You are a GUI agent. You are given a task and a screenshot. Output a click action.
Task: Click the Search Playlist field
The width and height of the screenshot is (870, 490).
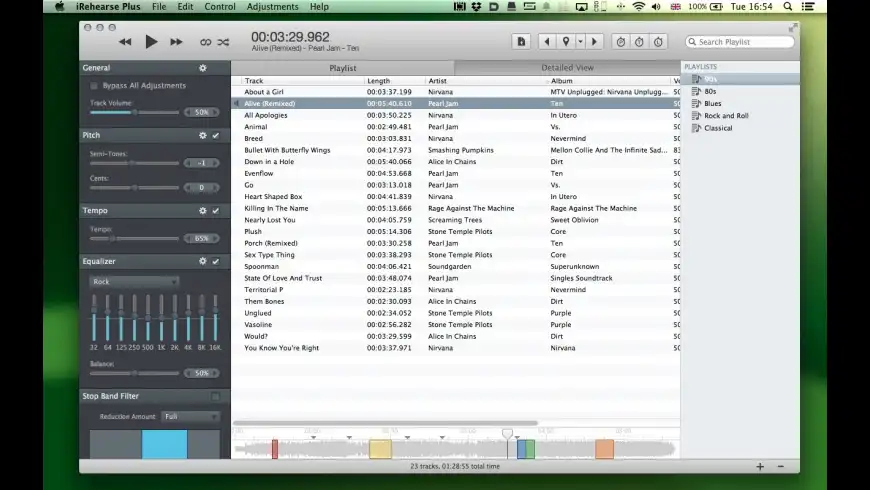(x=740, y=42)
